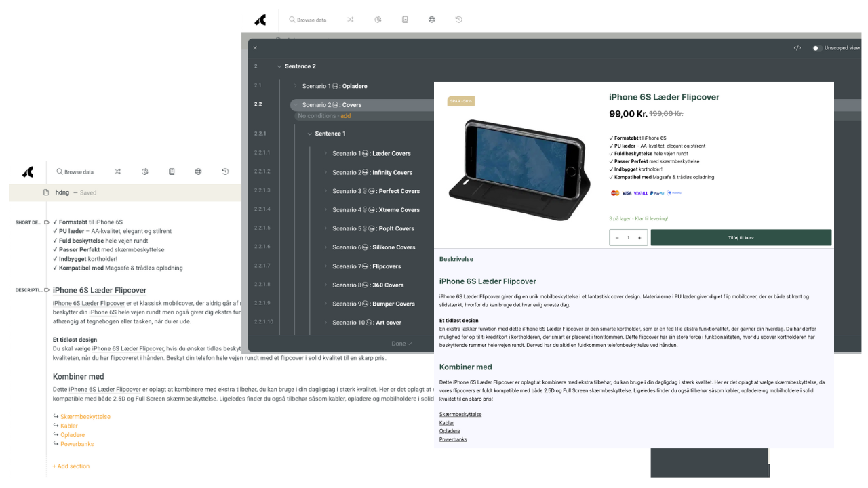This screenshot has height=488, width=868.
Task: Click Done at the bottom of dark panel
Action: [401, 344]
